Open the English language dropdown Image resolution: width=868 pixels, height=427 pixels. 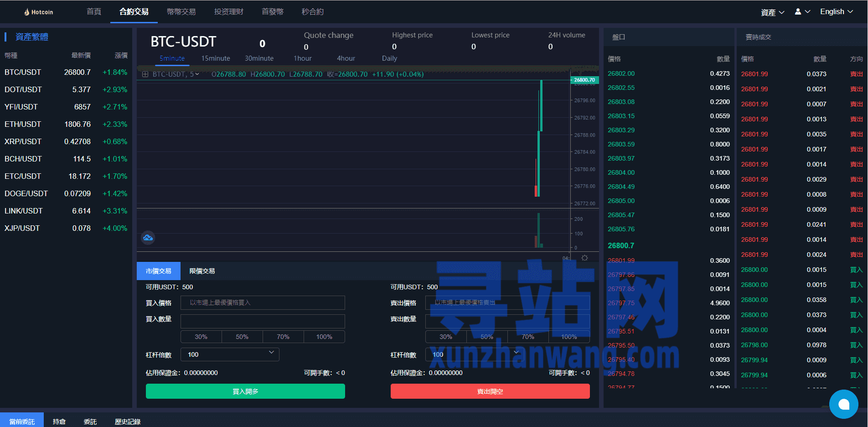(836, 12)
